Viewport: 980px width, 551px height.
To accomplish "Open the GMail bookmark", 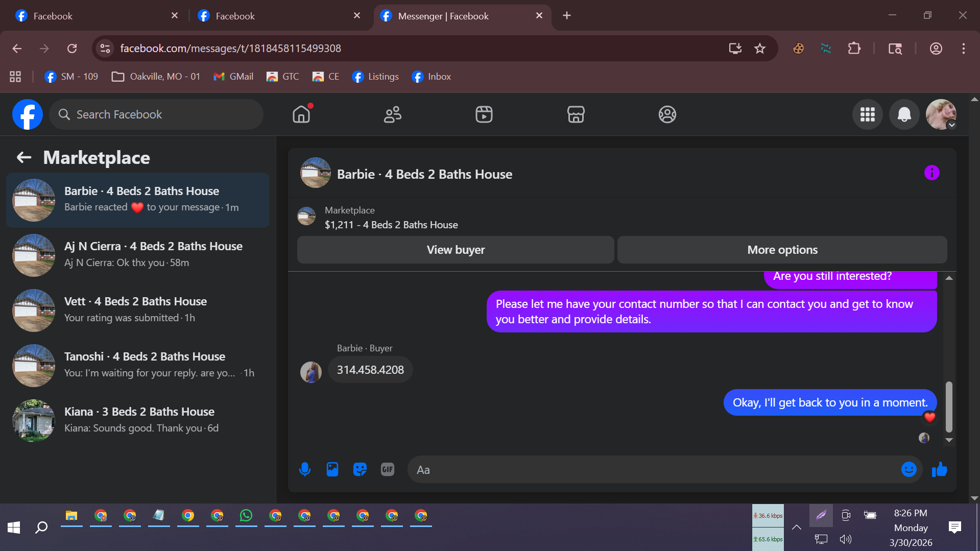I will pyautogui.click(x=233, y=77).
